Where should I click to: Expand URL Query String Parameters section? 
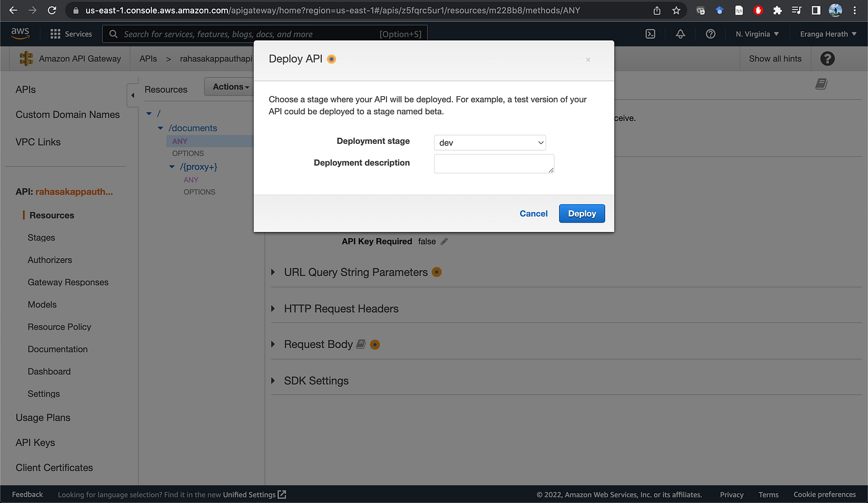click(x=273, y=272)
